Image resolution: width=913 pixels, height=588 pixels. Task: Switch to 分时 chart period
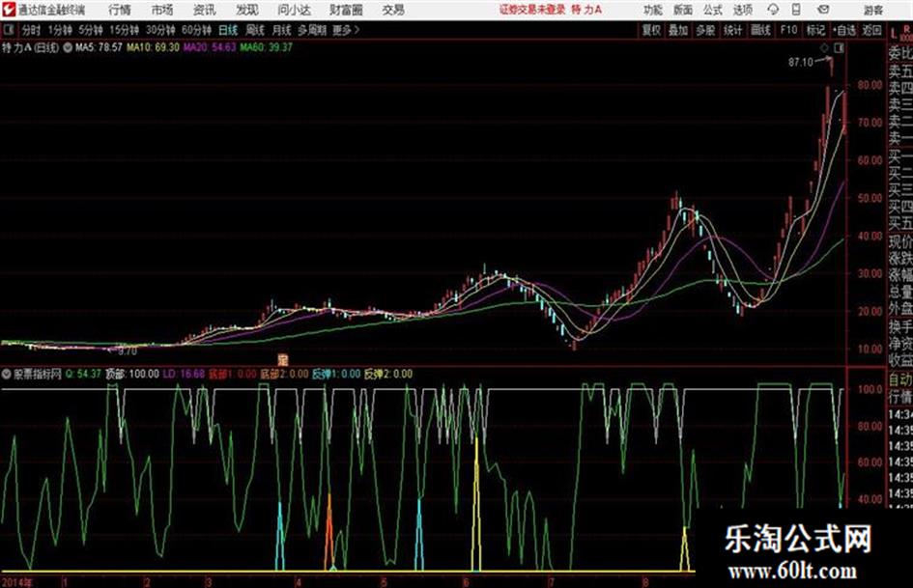coord(32,30)
